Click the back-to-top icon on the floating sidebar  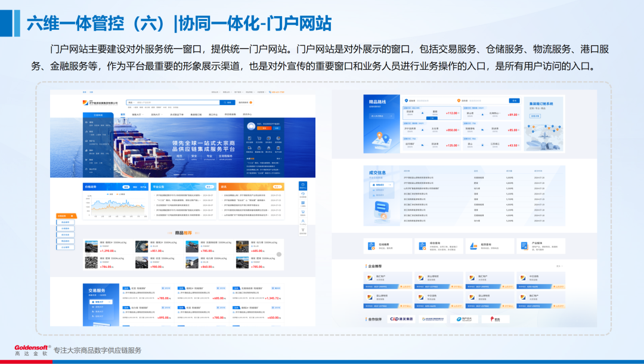[x=304, y=231]
